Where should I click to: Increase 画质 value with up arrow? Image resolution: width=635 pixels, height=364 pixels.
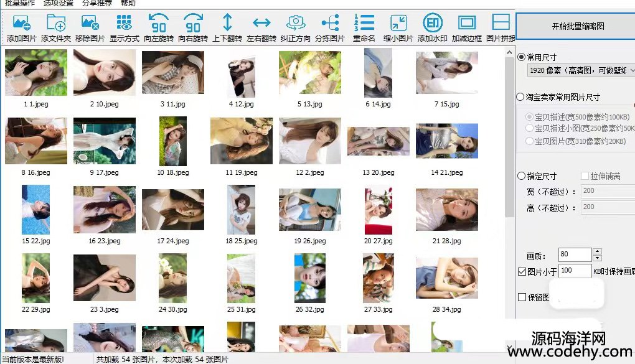point(598,251)
